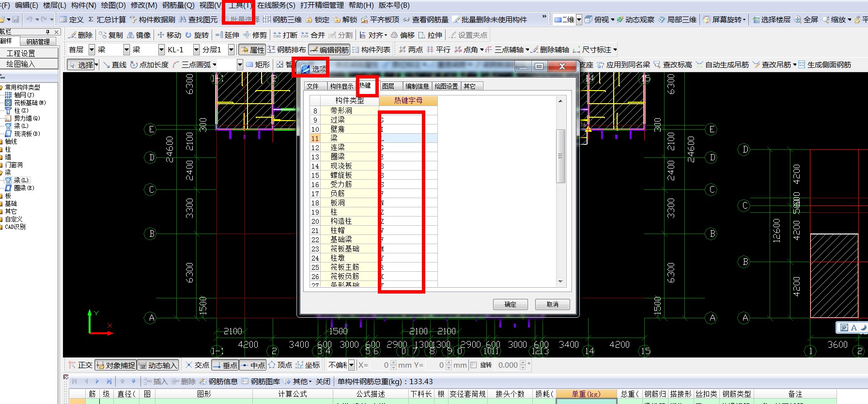Select the 两点 two-point axis tool

point(411,50)
